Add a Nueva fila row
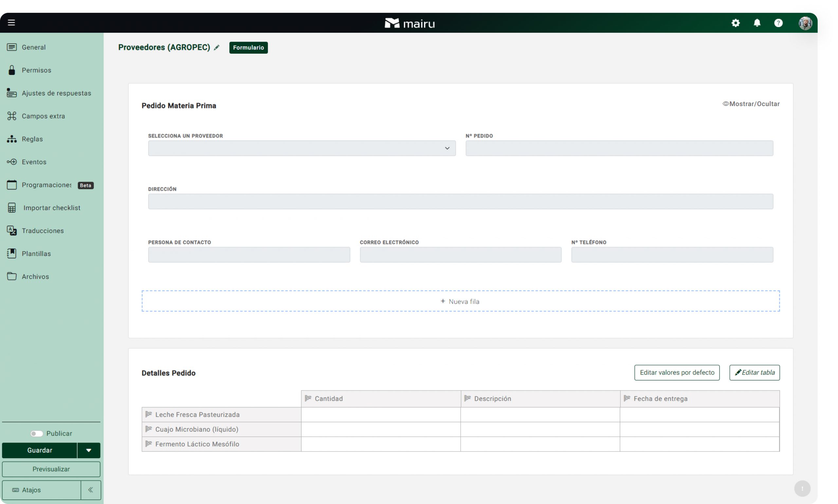The width and height of the screenshot is (838, 504). point(460,301)
